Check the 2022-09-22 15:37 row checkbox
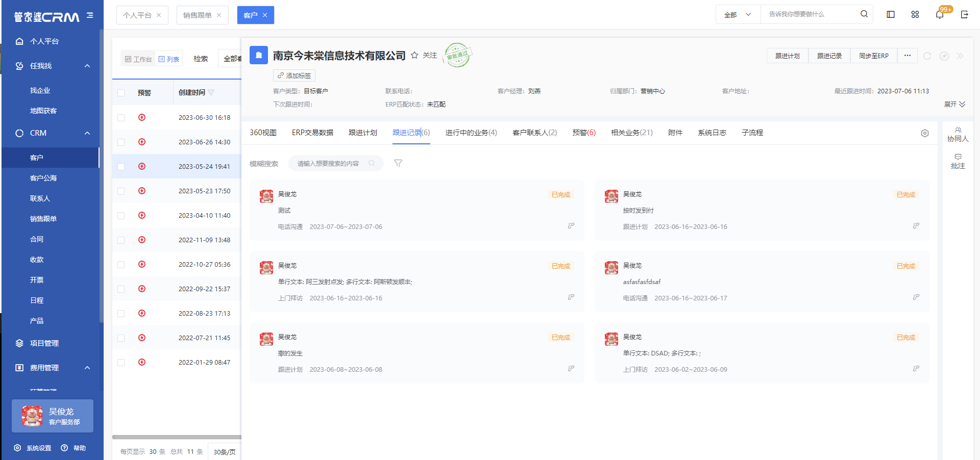 [x=121, y=289]
